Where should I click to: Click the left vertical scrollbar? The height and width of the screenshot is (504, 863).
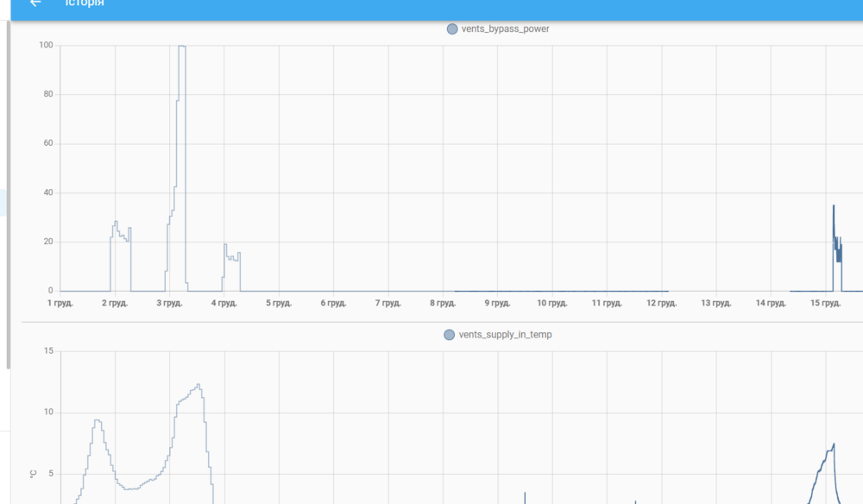coord(9,195)
